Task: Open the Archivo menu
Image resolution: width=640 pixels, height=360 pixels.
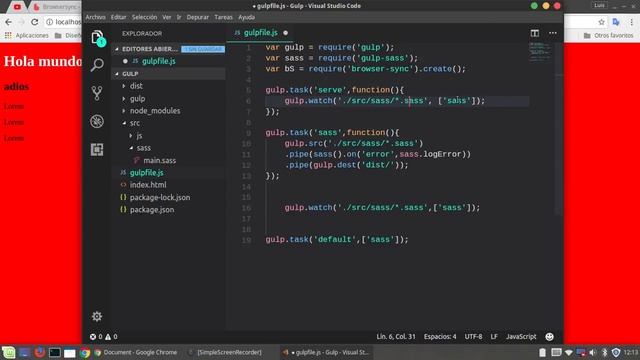Action: tap(96, 17)
